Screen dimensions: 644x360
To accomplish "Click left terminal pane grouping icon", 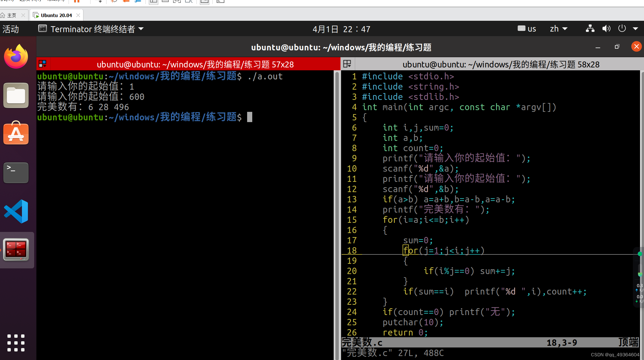I will [x=42, y=64].
